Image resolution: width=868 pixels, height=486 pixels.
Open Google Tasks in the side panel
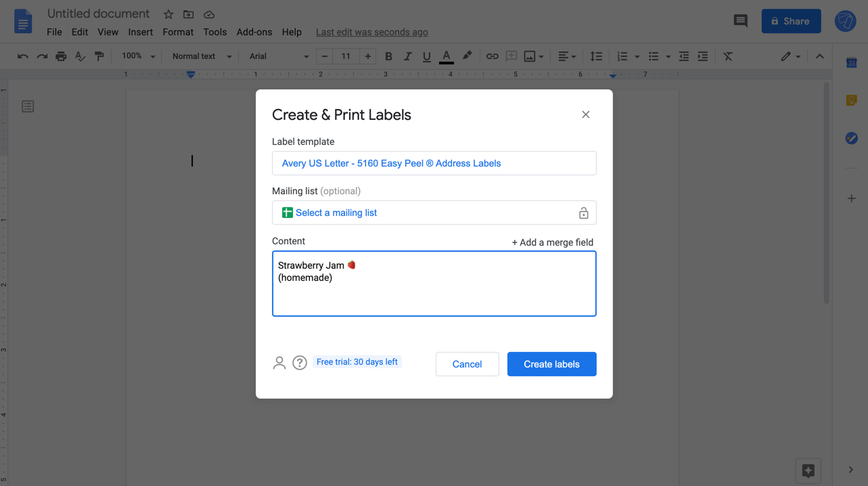(x=851, y=138)
